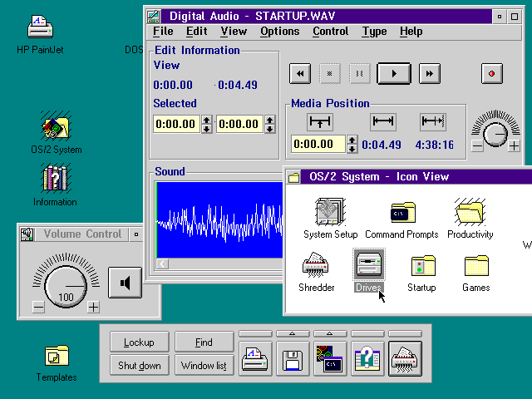
Task: Open the Options menu
Action: [279, 32]
